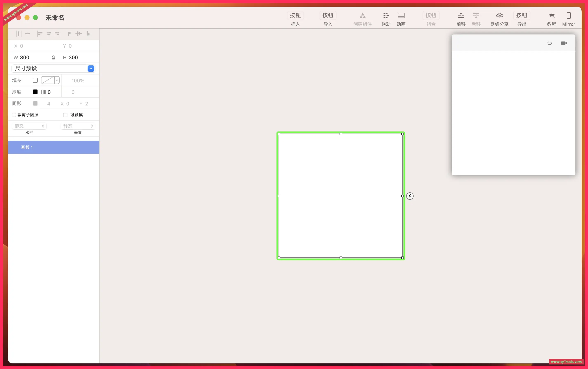Enable the 填充 fill checkbox
Viewport: 588px width, 369px height.
click(35, 80)
